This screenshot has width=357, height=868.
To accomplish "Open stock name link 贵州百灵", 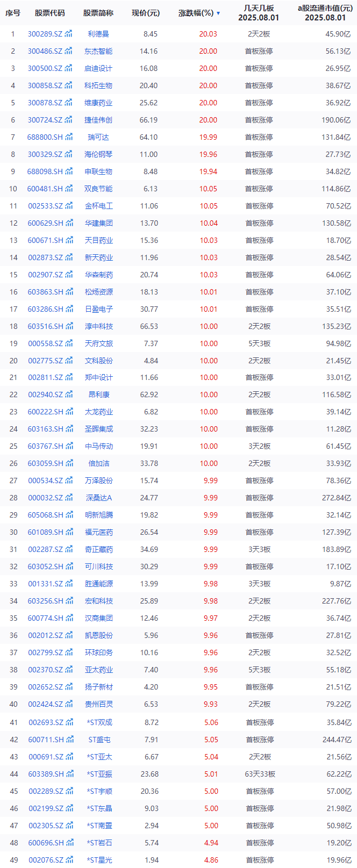I will 98,704.
